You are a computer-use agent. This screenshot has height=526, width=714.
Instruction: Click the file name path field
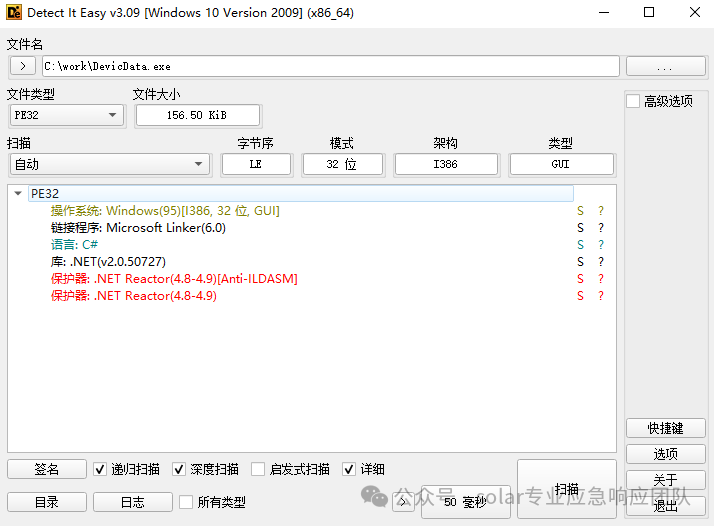coord(331,66)
